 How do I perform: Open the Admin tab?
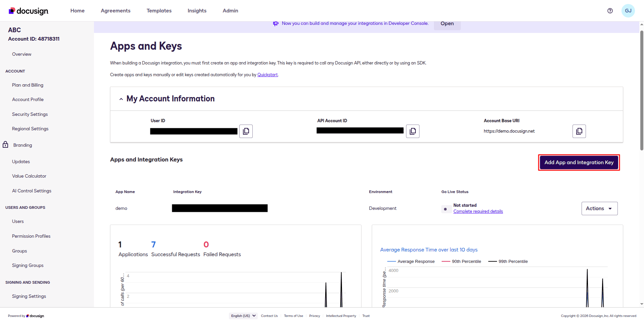coord(231,11)
